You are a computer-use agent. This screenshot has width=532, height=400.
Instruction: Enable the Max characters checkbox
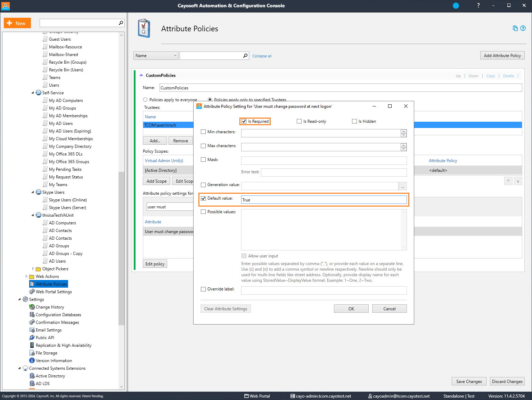click(x=203, y=146)
